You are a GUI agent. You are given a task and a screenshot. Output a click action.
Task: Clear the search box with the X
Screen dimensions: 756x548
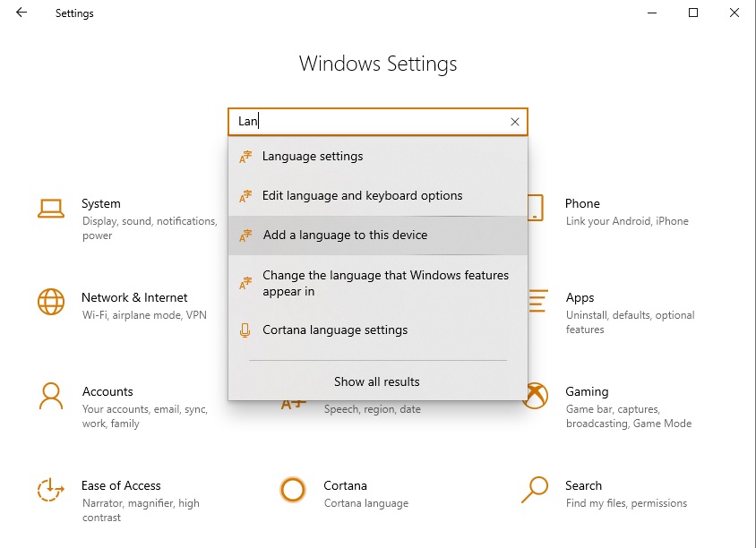[515, 122]
